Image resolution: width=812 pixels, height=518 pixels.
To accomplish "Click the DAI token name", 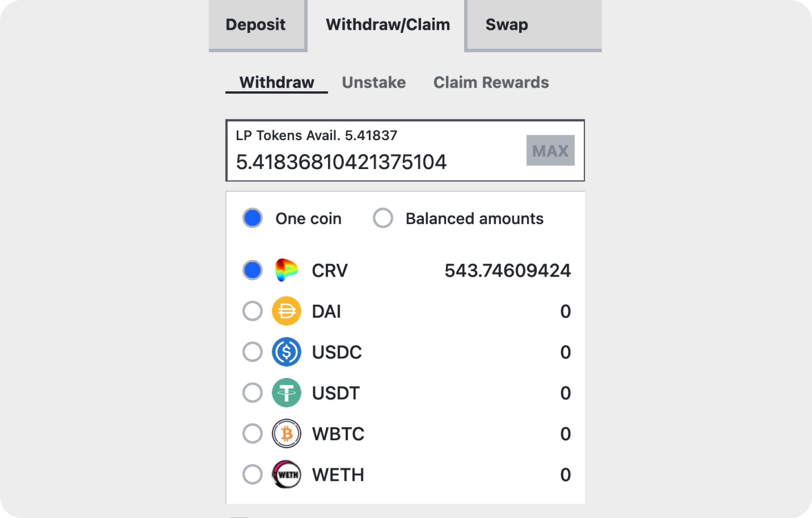I will coord(326,311).
